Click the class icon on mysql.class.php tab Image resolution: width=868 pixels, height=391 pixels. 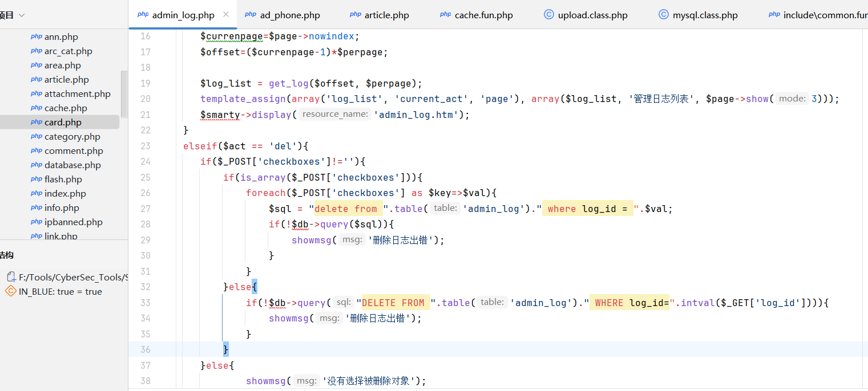coord(663,15)
